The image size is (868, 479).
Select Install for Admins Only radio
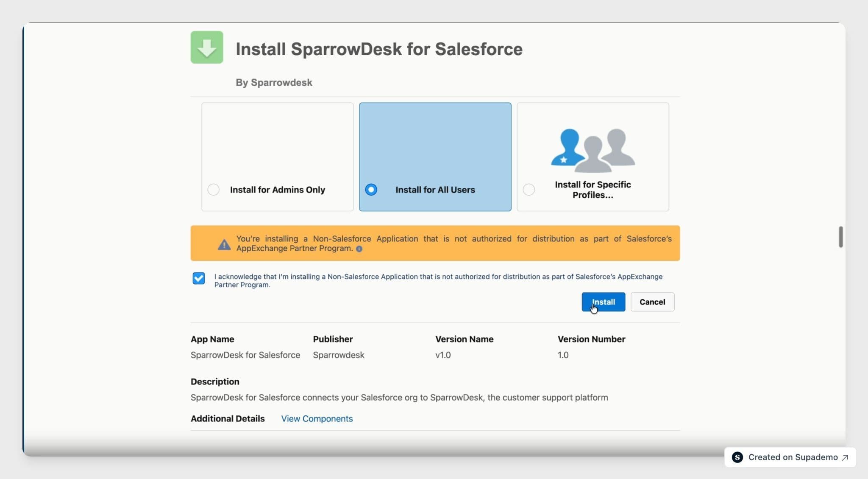214,190
